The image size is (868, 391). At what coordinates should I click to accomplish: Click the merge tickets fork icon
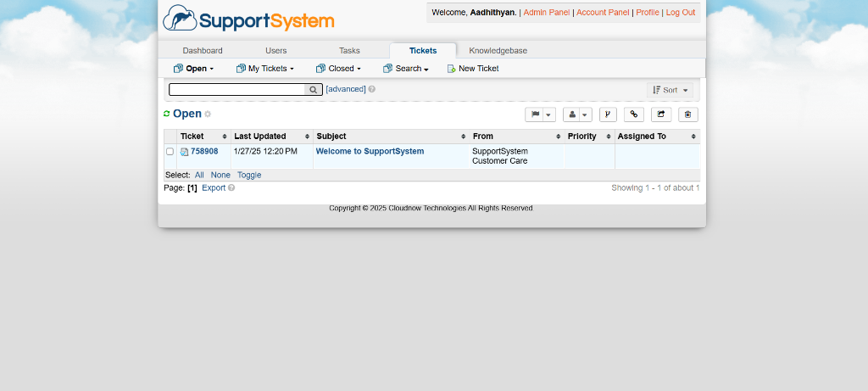tap(608, 115)
